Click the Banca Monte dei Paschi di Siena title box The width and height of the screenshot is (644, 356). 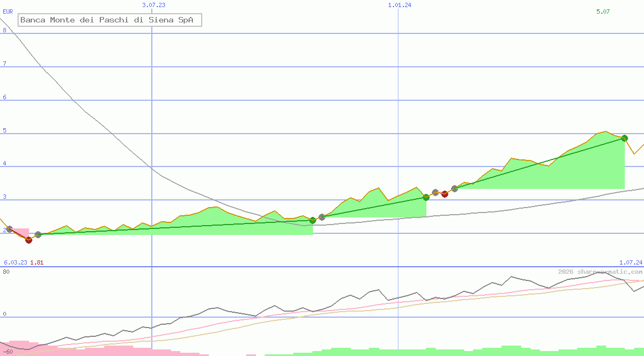point(110,20)
